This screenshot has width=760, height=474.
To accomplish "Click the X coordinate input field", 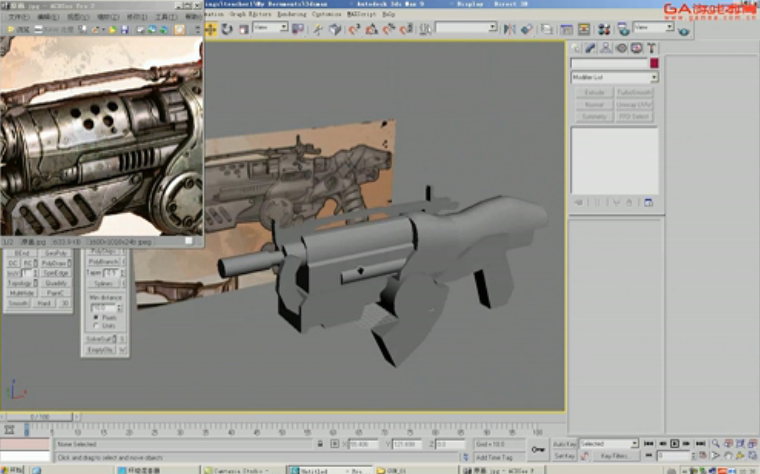I will 363,444.
